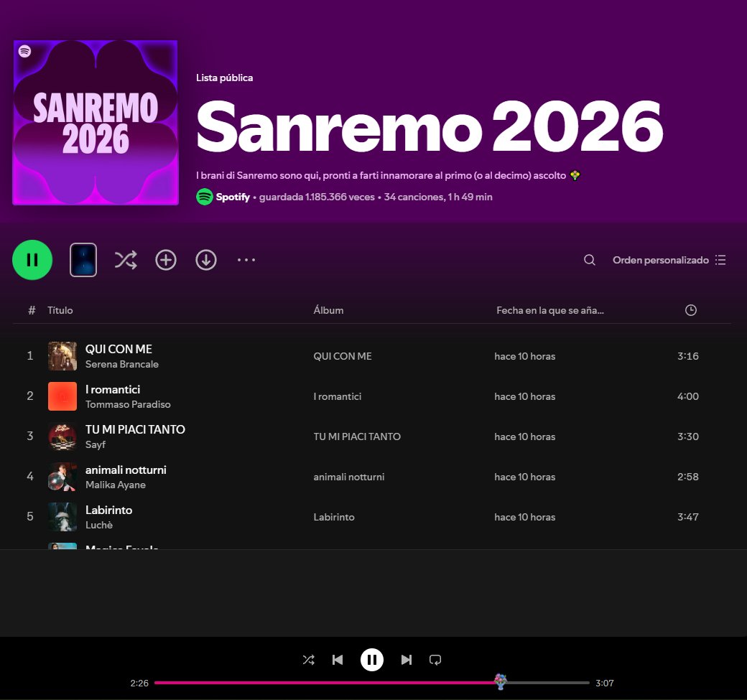Pause playback in the bottom player
Screen dimensions: 747x700
[x=372, y=660]
